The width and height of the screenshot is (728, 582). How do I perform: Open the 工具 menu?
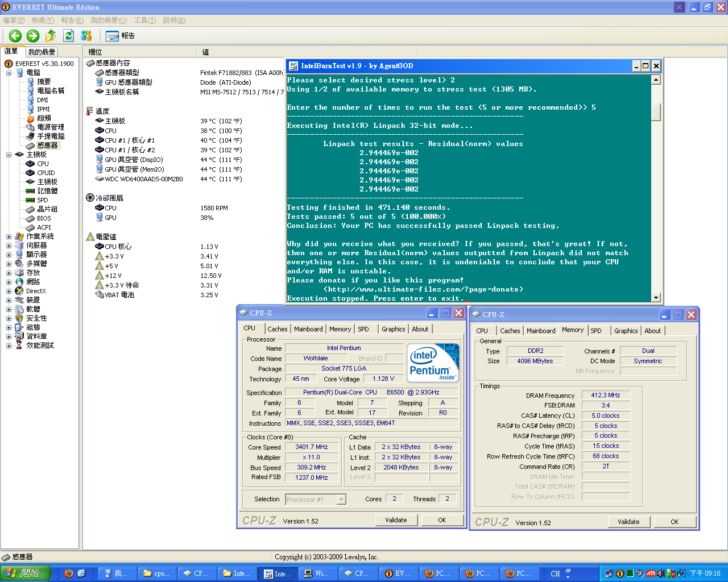144,20
